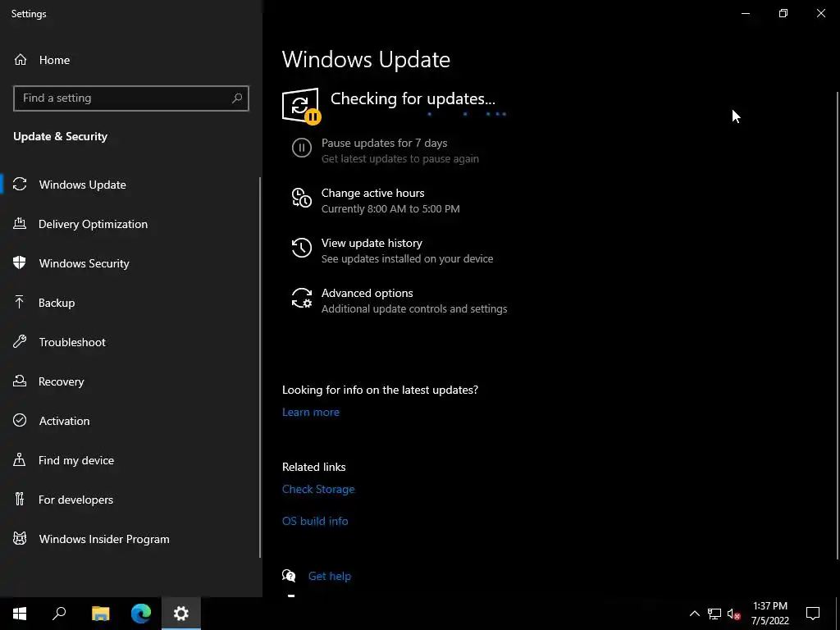Open the Home icon in Settings sidebar

click(21, 59)
